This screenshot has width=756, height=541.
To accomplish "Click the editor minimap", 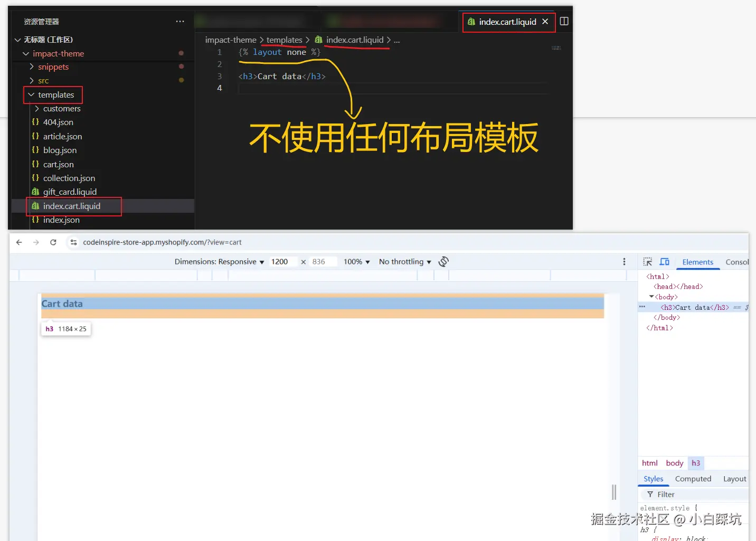I will point(556,48).
